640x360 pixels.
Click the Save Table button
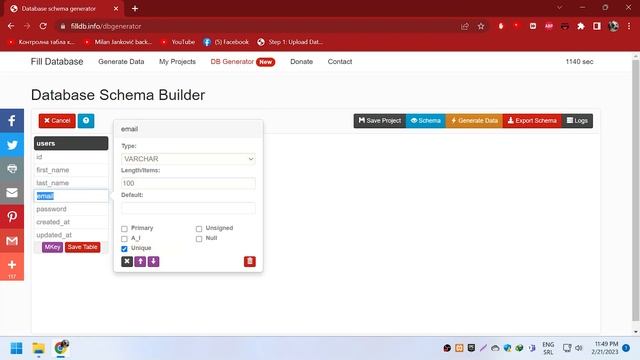[82, 247]
